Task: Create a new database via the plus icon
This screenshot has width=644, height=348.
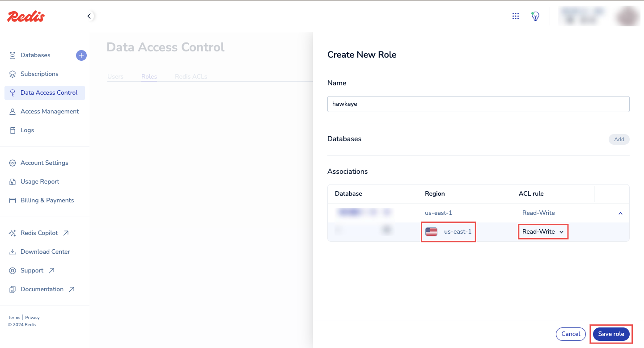Action: click(x=81, y=55)
